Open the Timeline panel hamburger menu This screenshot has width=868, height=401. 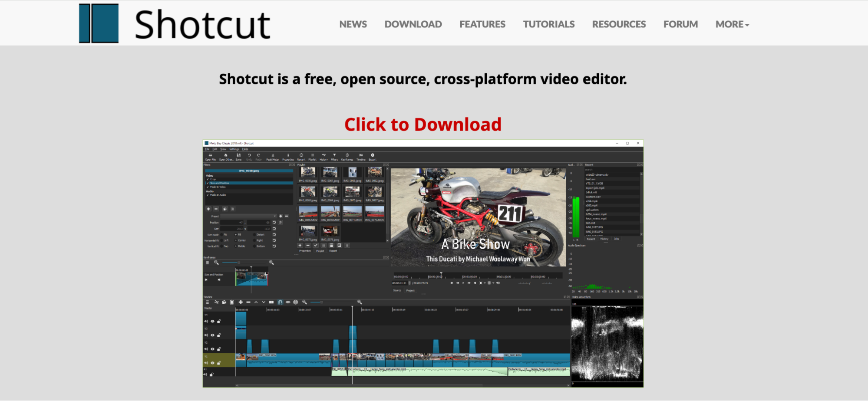(x=207, y=302)
